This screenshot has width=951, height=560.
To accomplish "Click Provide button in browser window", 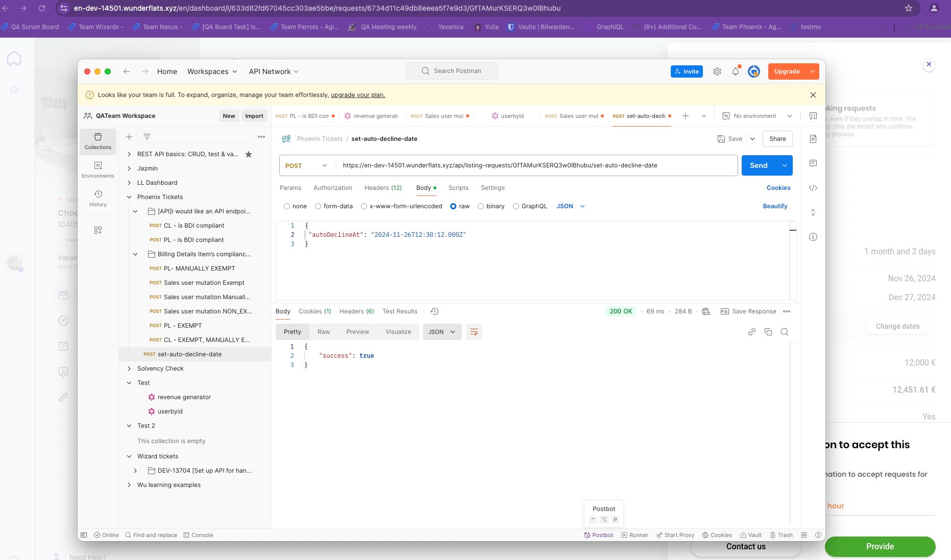I will coord(880,546).
